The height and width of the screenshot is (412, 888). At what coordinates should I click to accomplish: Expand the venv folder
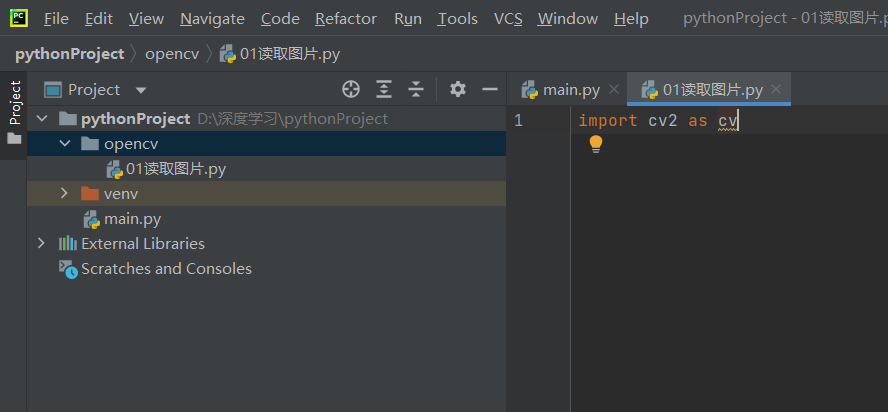[x=65, y=194]
